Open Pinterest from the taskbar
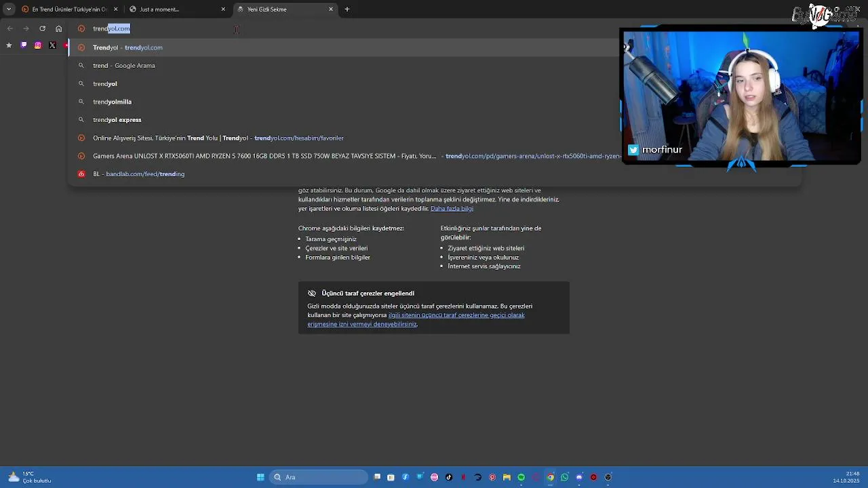The width and height of the screenshot is (868, 488). point(492,477)
